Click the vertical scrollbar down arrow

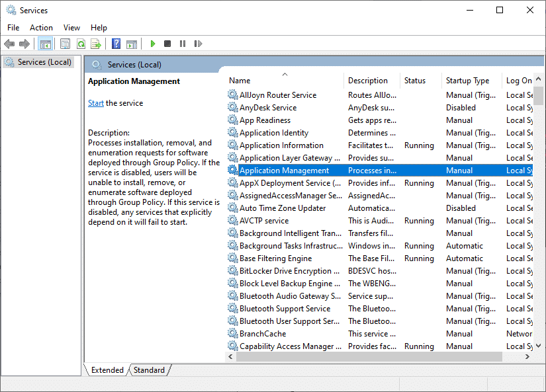[x=539, y=346]
